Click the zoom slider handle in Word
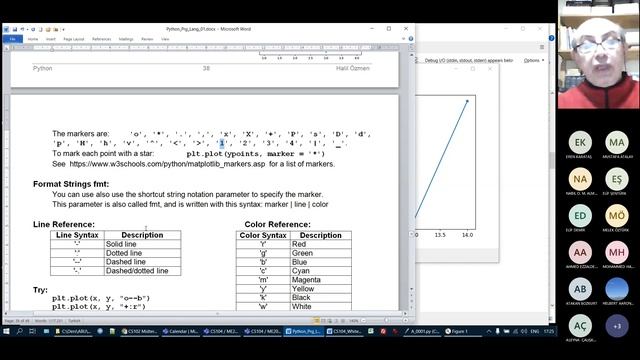 (387, 321)
